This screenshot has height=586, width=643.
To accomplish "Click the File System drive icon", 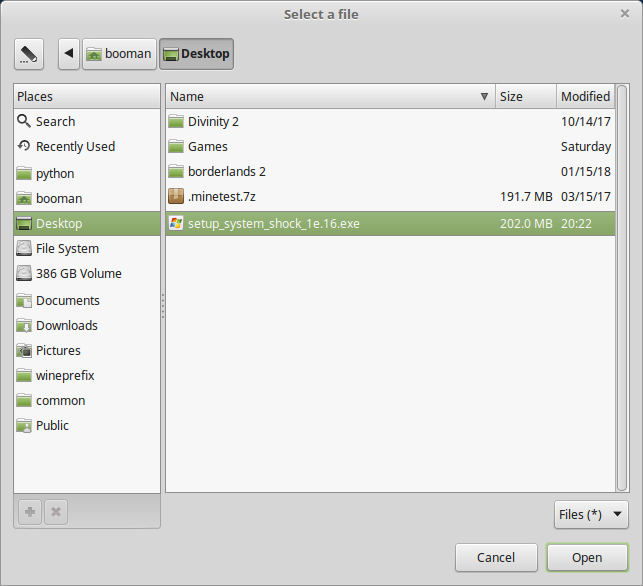I will (24, 249).
